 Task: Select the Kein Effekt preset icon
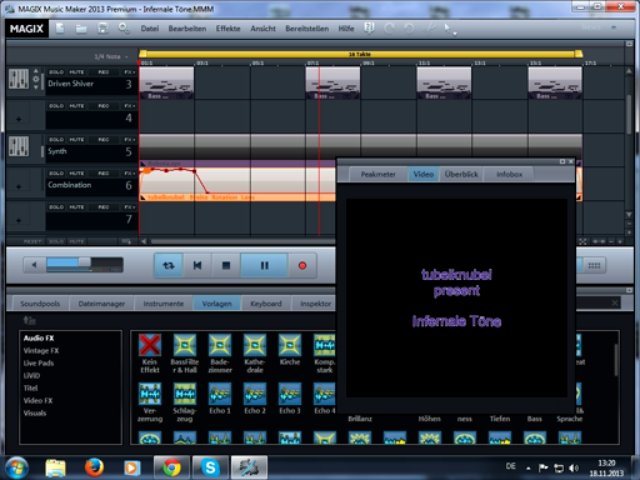click(x=150, y=346)
